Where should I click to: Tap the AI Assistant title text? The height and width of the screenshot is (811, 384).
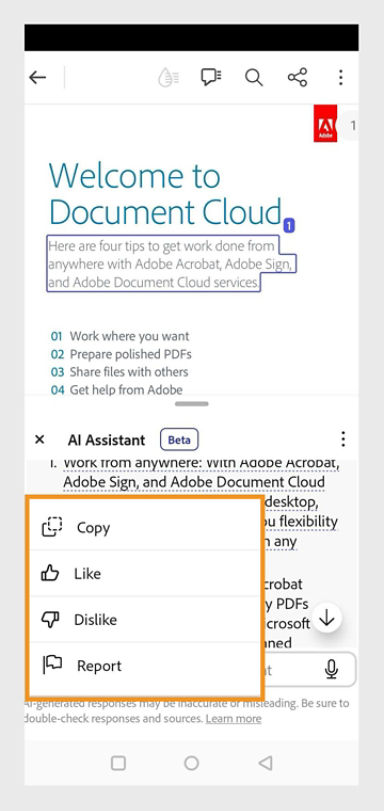pyautogui.click(x=107, y=440)
